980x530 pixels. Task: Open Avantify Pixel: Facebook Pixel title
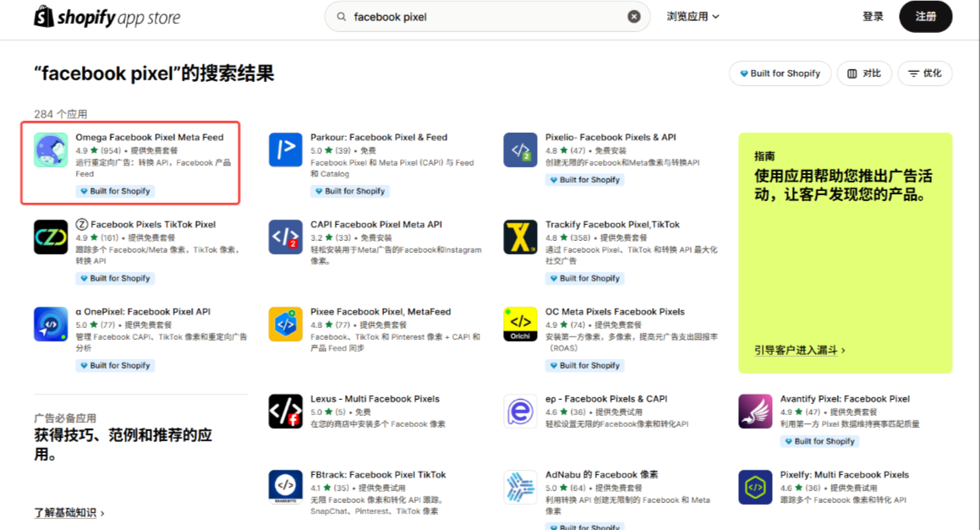coord(845,399)
